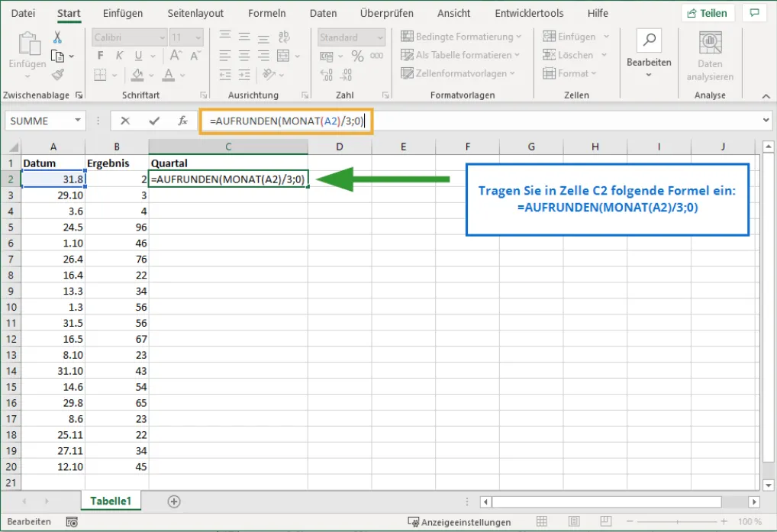777x532 pixels.
Task: Click the macro recording icon in status bar
Action: tap(72, 522)
